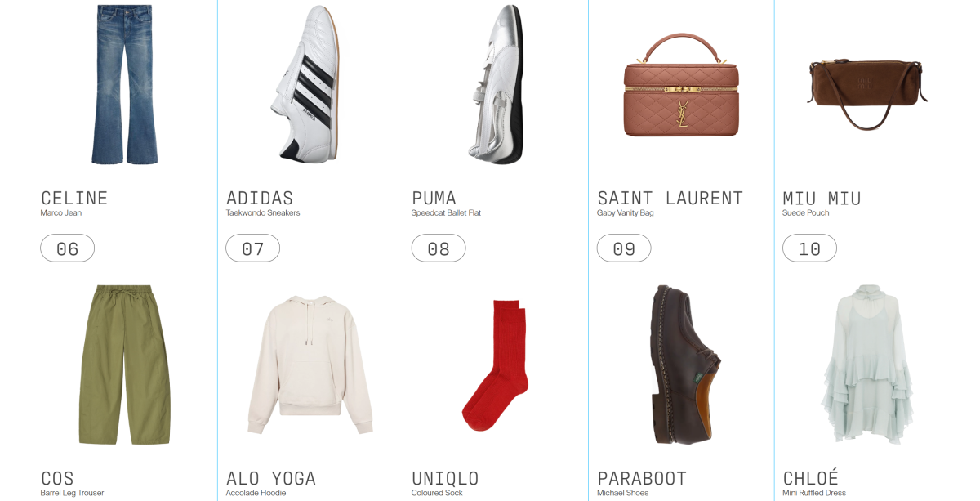Open the CELINE brand heading
The height and width of the screenshot is (501, 980).
click(x=74, y=198)
